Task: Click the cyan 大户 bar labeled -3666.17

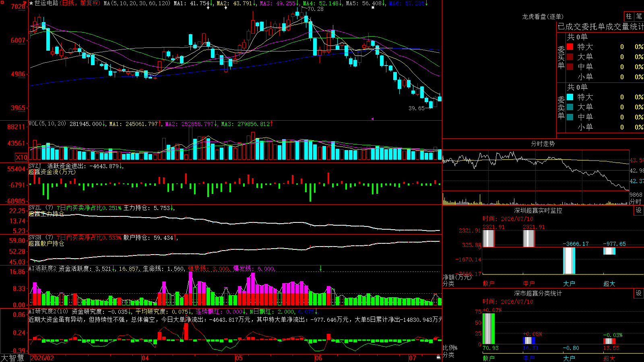Action: [569, 261]
